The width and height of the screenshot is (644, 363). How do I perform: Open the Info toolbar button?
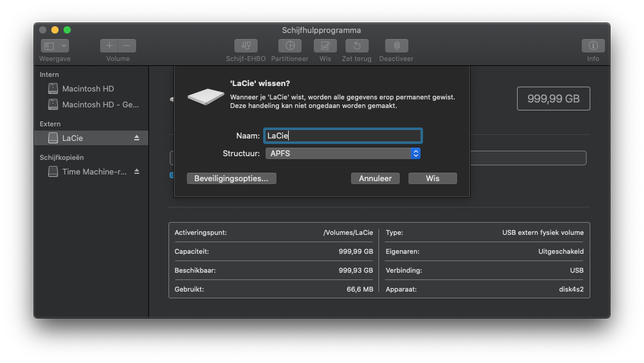pos(593,46)
